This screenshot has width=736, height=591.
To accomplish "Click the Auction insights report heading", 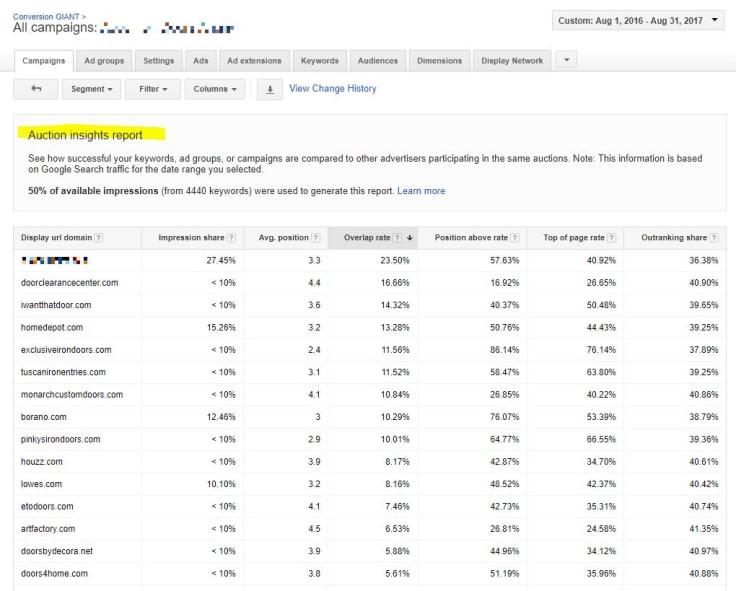I will point(85,135).
